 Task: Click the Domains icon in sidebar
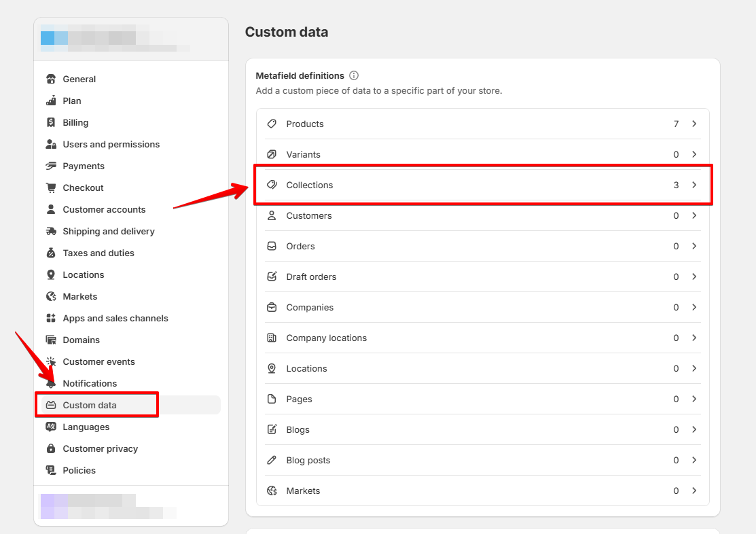pos(51,340)
